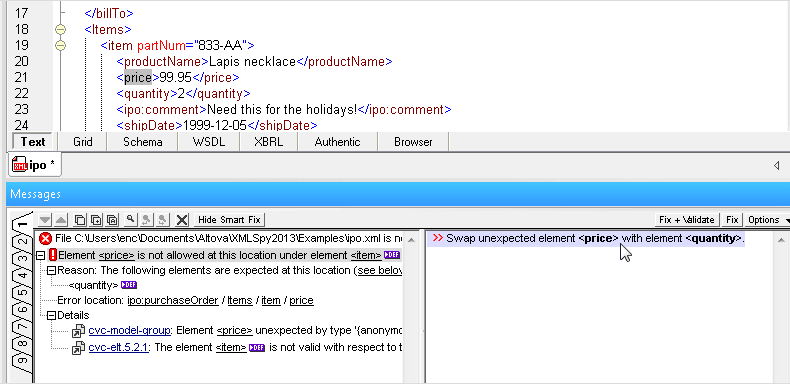Click the tab scroll left arrow
790x384 pixels.
click(776, 165)
